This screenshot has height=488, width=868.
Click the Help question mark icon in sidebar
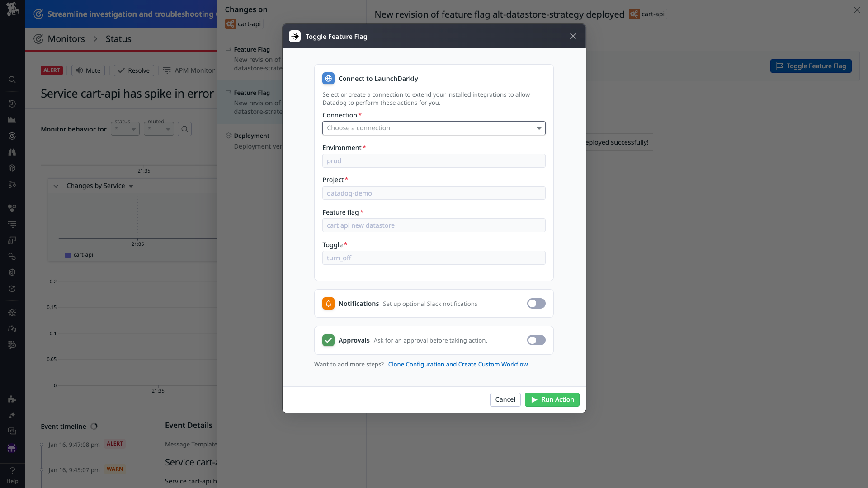tap(12, 470)
